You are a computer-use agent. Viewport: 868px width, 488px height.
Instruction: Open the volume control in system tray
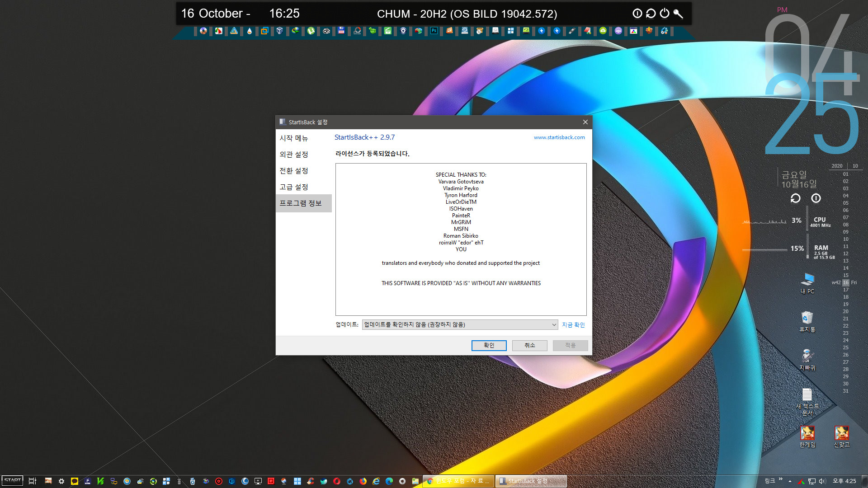click(822, 481)
